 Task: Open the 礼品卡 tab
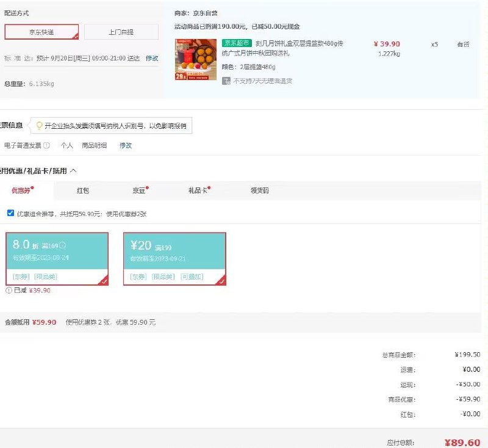[196, 190]
